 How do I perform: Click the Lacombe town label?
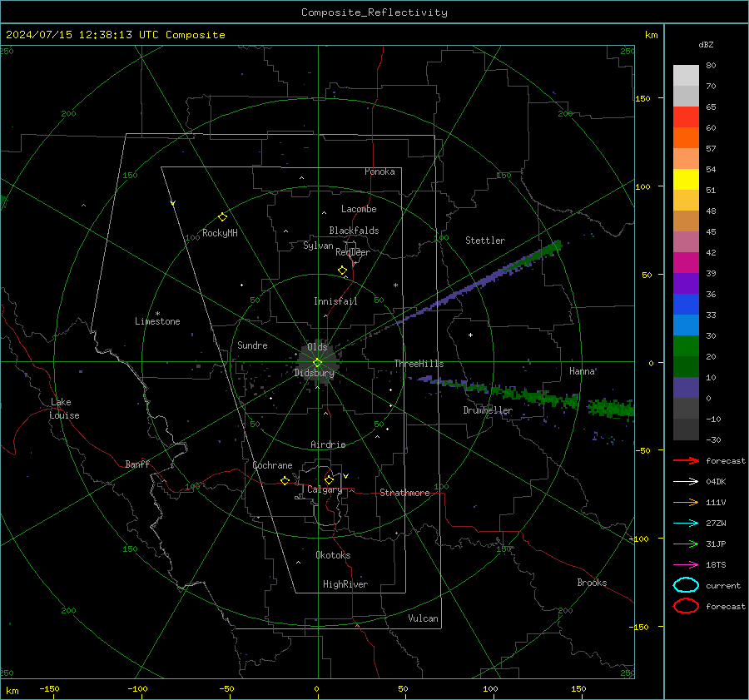pos(359,209)
